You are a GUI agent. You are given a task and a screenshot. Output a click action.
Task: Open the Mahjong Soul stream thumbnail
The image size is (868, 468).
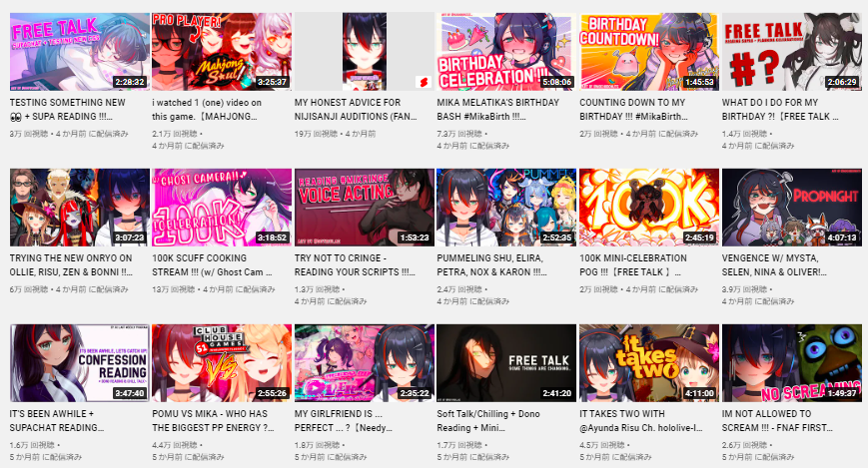tap(222, 52)
